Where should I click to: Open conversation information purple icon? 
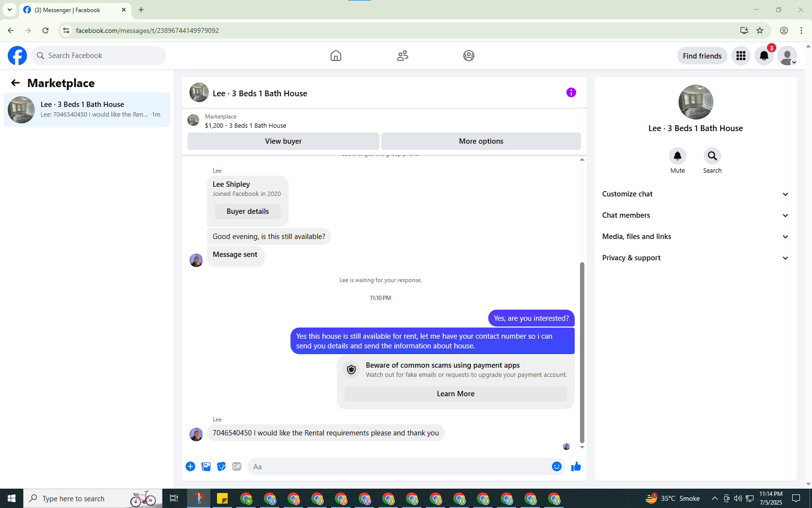pos(571,92)
